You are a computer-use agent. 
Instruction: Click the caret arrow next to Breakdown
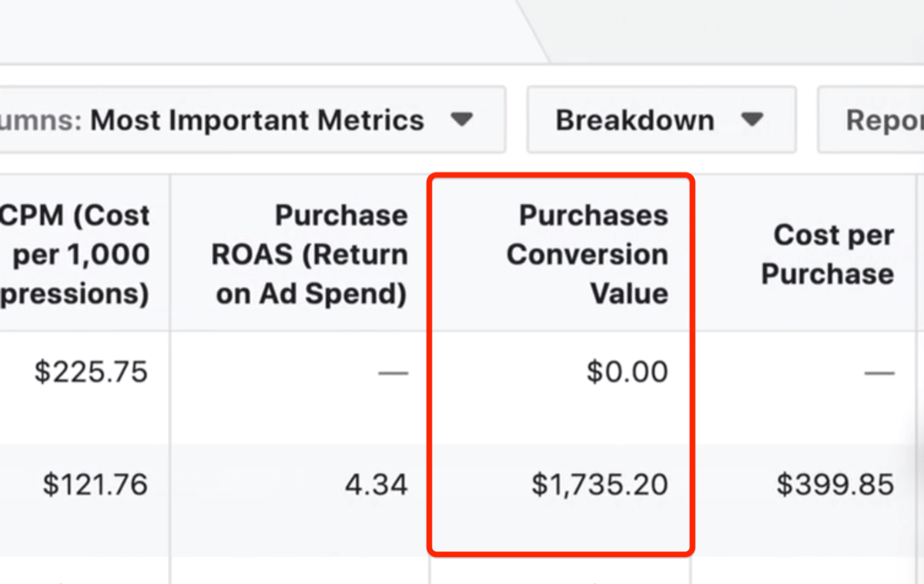click(x=752, y=121)
